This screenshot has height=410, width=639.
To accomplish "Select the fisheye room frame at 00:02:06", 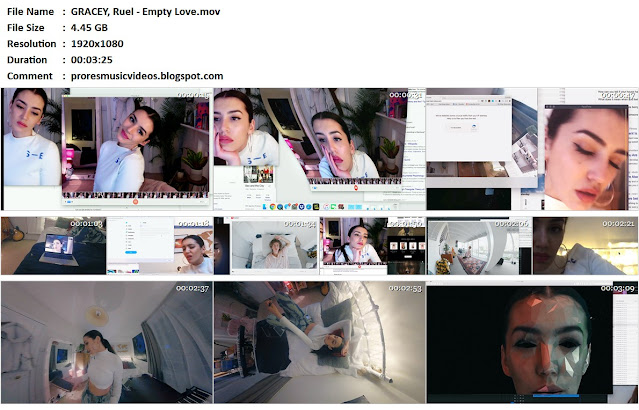I will click(x=479, y=245).
